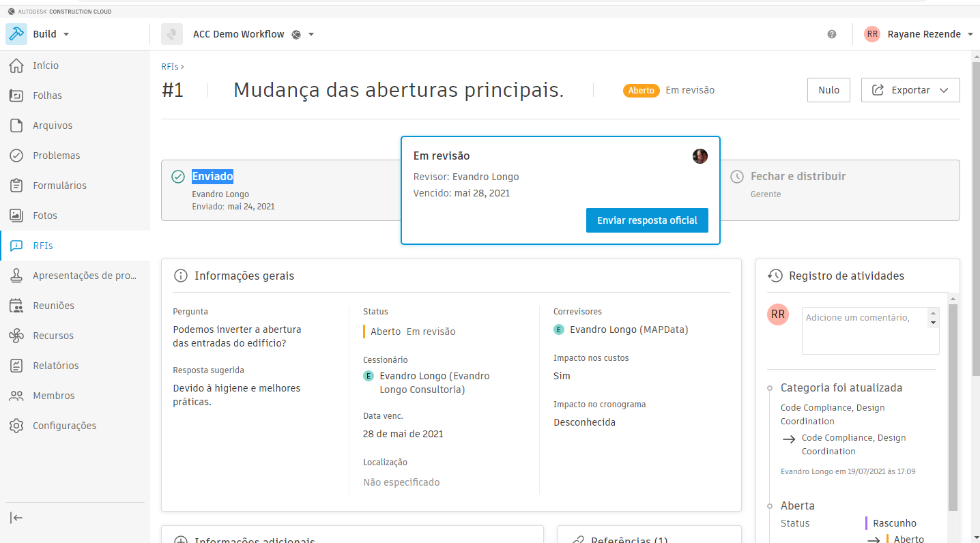Open the help icon in the top bar
Viewport: 980px width, 543px height.
click(x=831, y=33)
